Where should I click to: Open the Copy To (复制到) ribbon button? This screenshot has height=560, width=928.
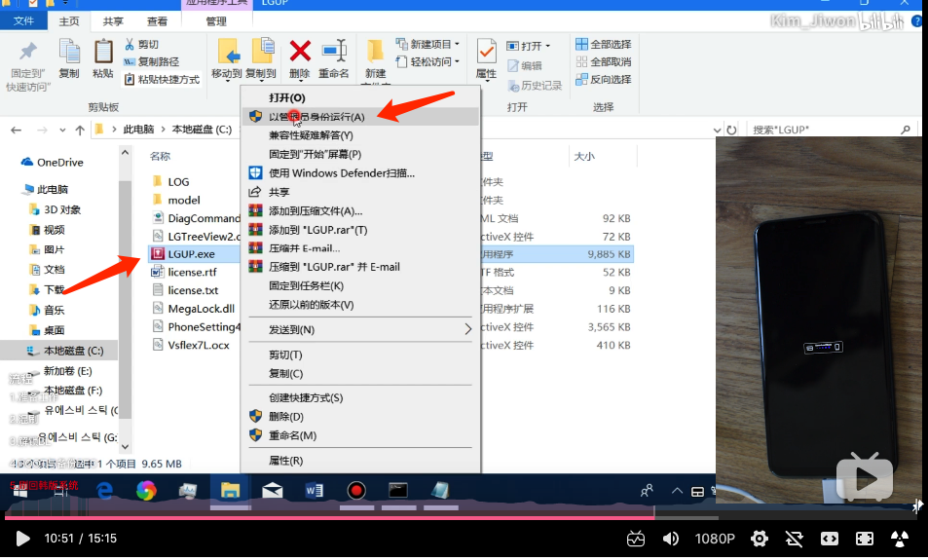coord(261,58)
